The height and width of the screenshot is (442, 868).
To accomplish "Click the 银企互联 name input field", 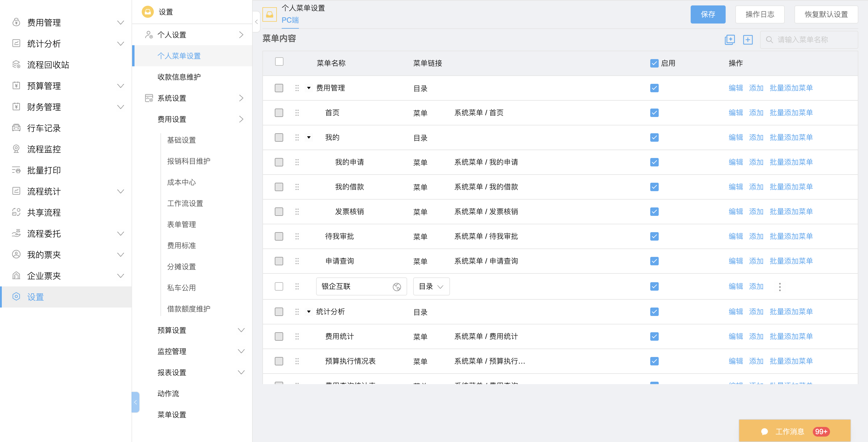I will [x=361, y=286].
